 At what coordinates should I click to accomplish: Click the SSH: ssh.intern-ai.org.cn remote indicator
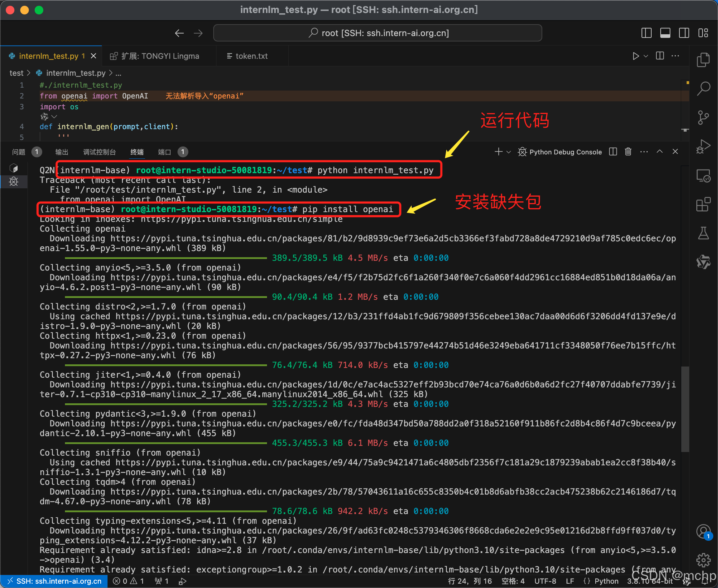[x=54, y=581]
